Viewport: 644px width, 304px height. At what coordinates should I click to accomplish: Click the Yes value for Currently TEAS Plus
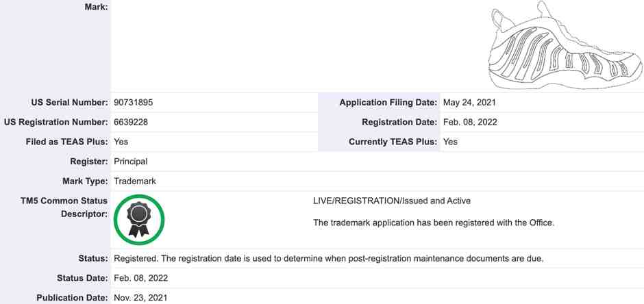pyautogui.click(x=450, y=142)
